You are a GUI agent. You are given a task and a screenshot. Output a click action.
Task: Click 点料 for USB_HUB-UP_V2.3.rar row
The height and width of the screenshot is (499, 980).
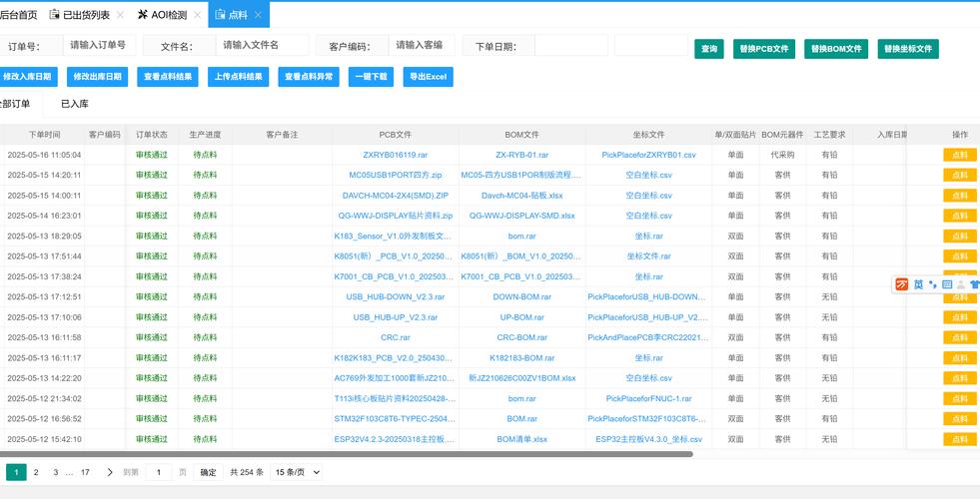pyautogui.click(x=960, y=317)
